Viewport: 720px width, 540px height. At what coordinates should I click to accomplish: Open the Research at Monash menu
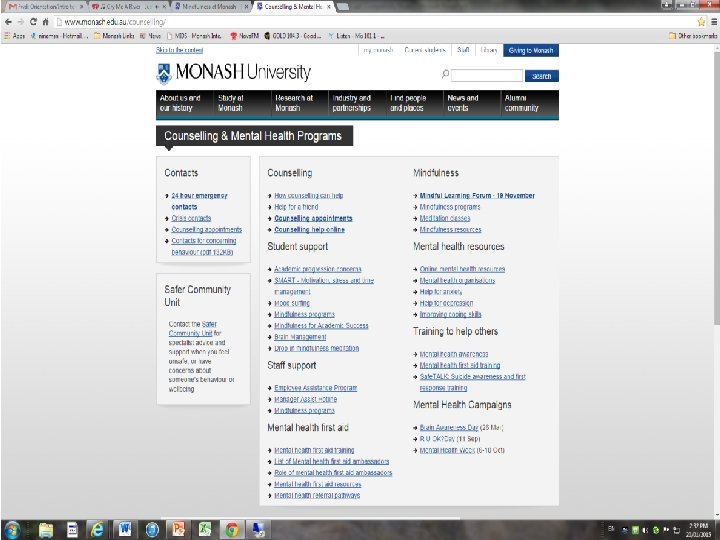(x=299, y=103)
